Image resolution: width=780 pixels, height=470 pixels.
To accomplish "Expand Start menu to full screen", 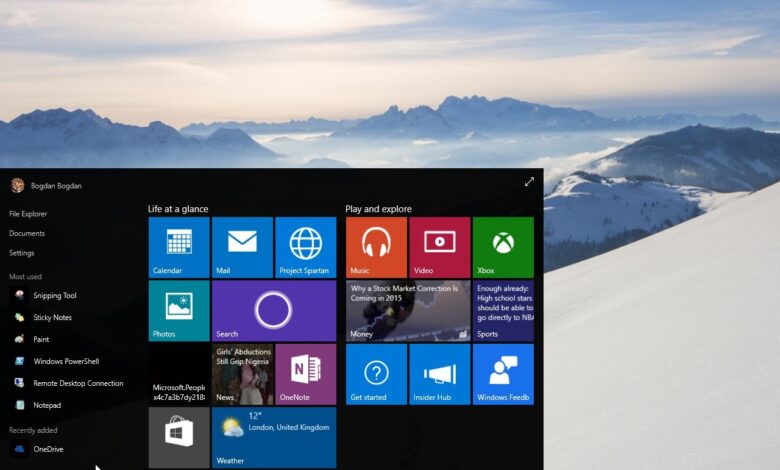I will click(529, 182).
